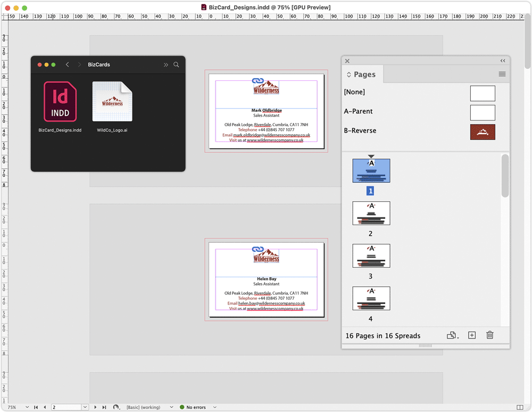This screenshot has width=532, height=412.
Task: Click the BizCard_Designs.indd document title bar
Action: [x=266, y=7]
